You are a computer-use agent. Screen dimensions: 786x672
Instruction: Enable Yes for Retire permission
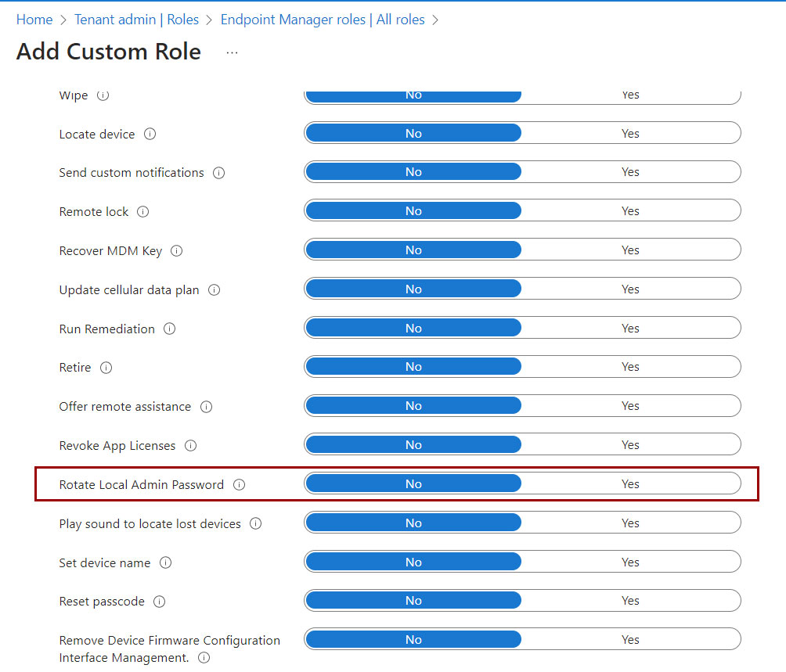630,367
